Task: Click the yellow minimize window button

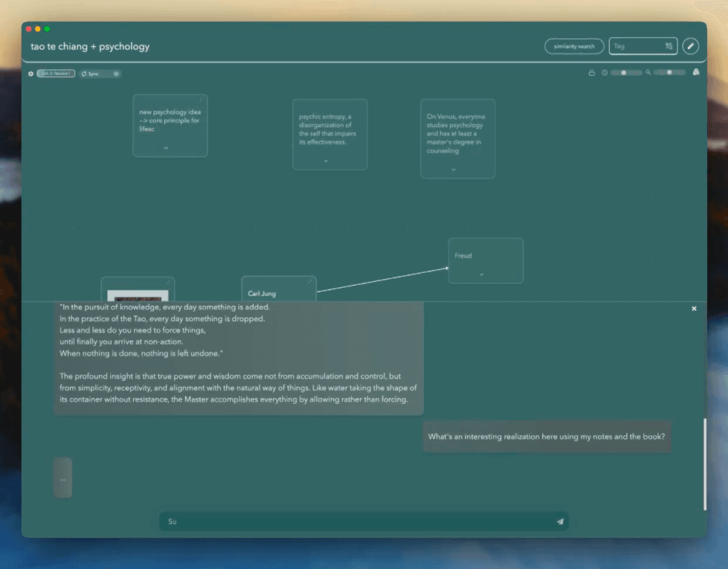Action: (38, 29)
